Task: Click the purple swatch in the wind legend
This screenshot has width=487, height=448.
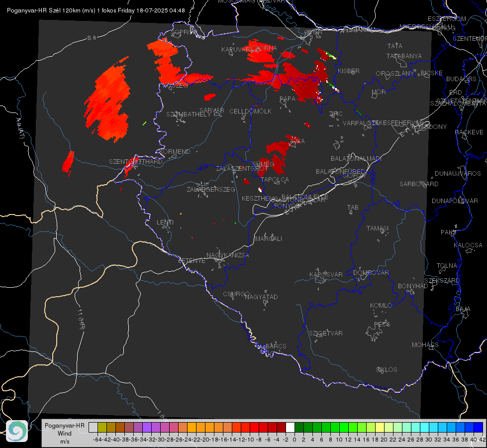Action: pos(147,427)
